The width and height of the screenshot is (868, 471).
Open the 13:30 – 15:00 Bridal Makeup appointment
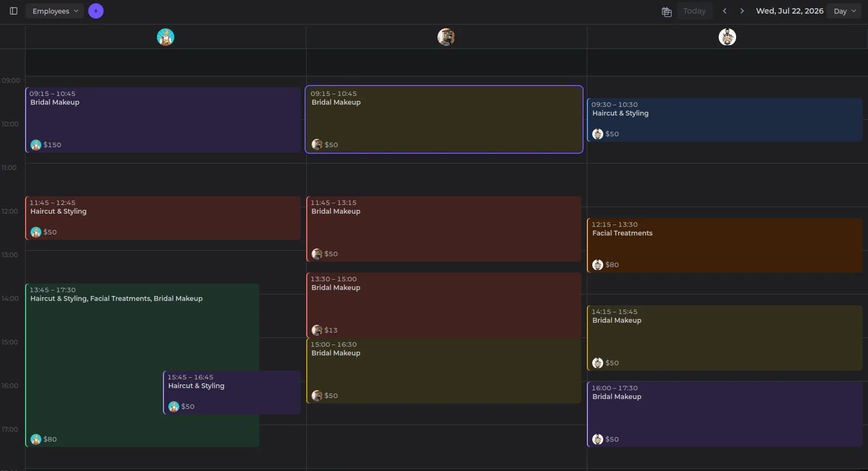point(444,305)
